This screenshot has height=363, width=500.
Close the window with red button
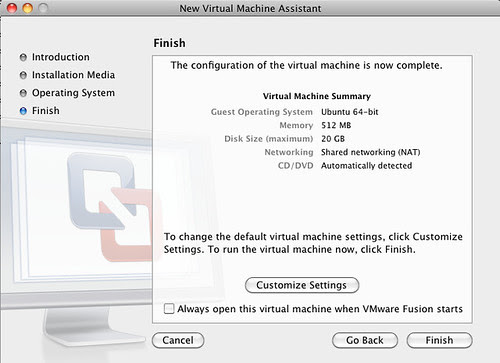pyautogui.click(x=12, y=8)
